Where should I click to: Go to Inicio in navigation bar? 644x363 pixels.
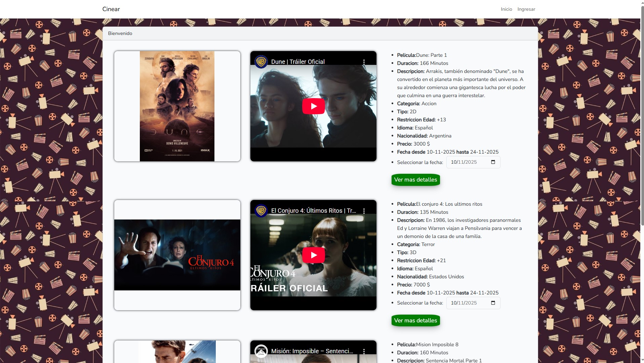click(x=506, y=9)
